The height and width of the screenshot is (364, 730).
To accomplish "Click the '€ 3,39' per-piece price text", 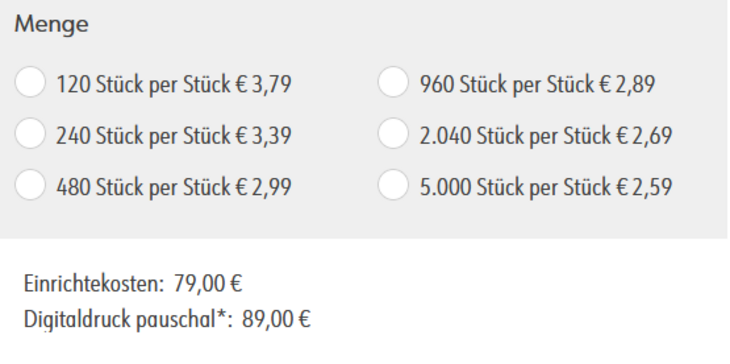I will [x=264, y=136].
